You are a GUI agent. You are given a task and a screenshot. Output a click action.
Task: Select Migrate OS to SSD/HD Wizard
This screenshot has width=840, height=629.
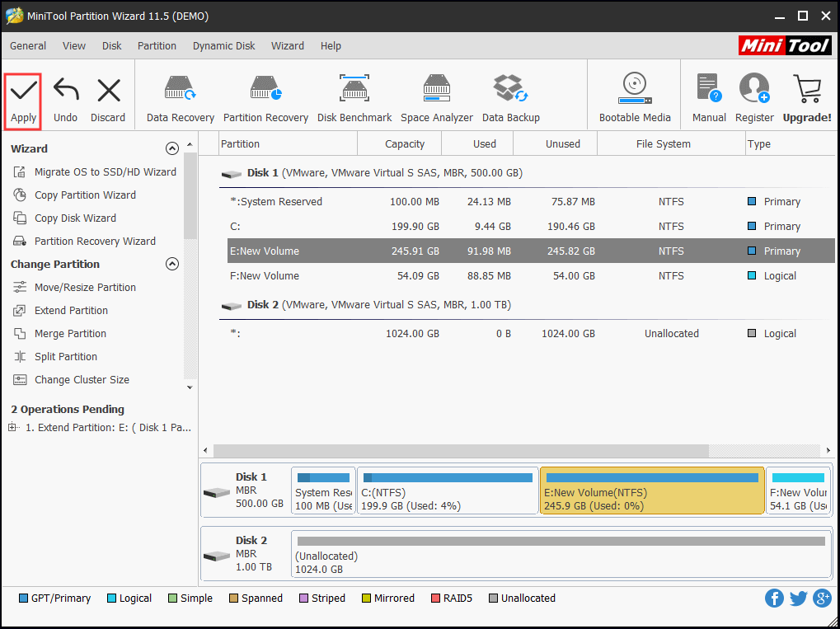pyautogui.click(x=105, y=172)
